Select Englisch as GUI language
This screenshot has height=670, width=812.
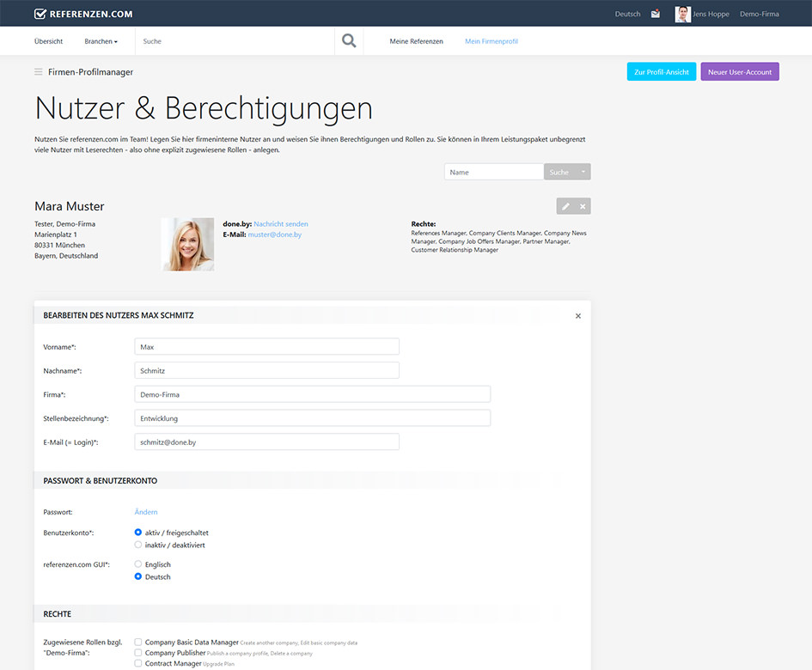coord(137,564)
